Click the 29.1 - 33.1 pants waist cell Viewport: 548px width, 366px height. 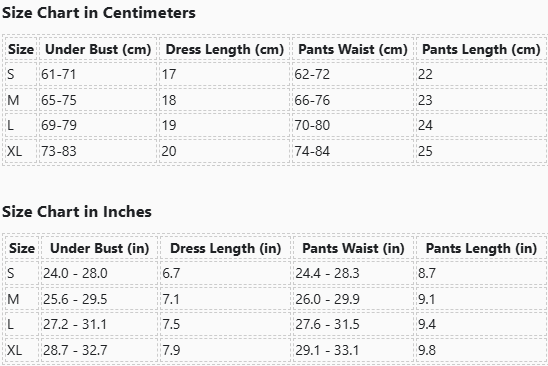(x=353, y=350)
